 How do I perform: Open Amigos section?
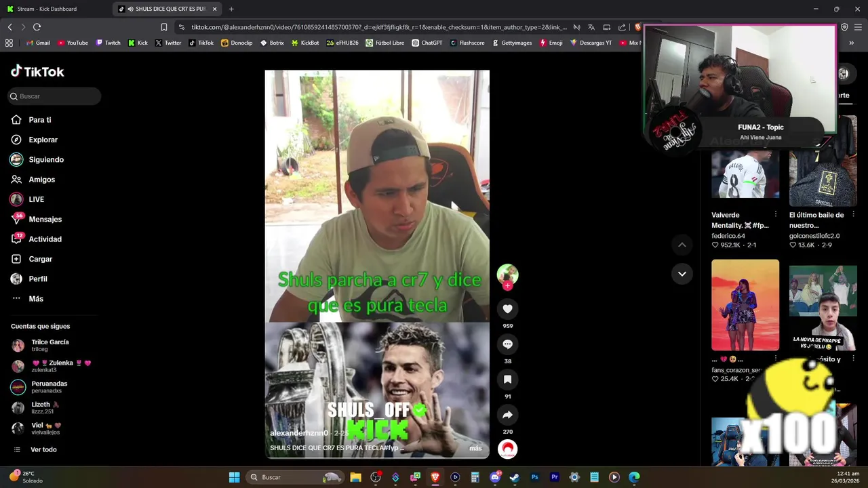41,180
